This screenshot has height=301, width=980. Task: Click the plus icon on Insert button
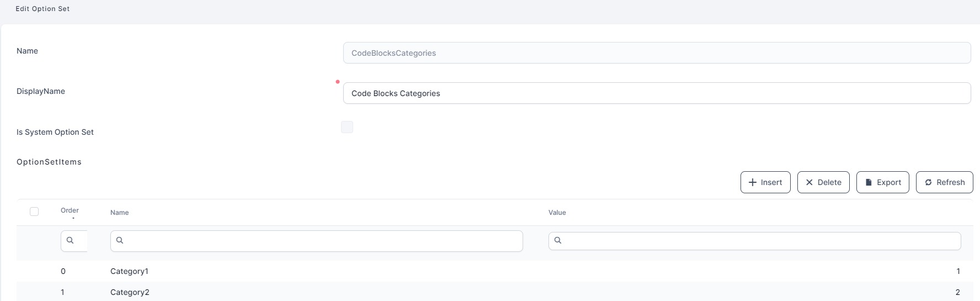(752, 182)
